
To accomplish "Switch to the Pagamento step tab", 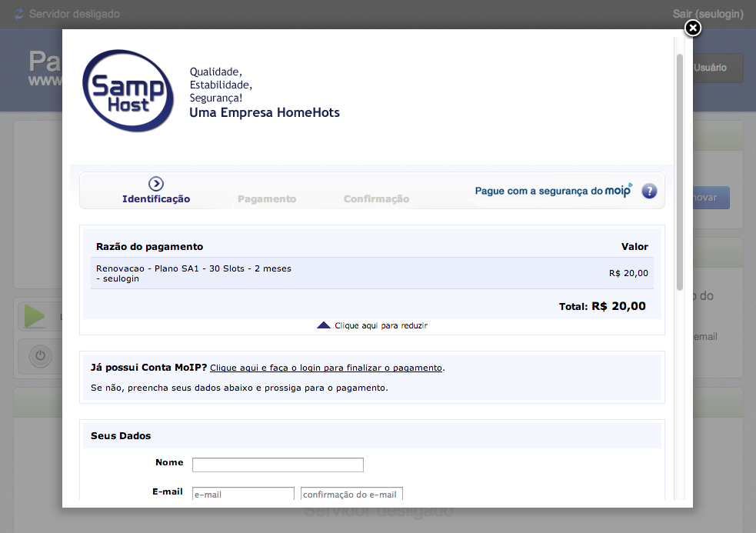I will [267, 198].
